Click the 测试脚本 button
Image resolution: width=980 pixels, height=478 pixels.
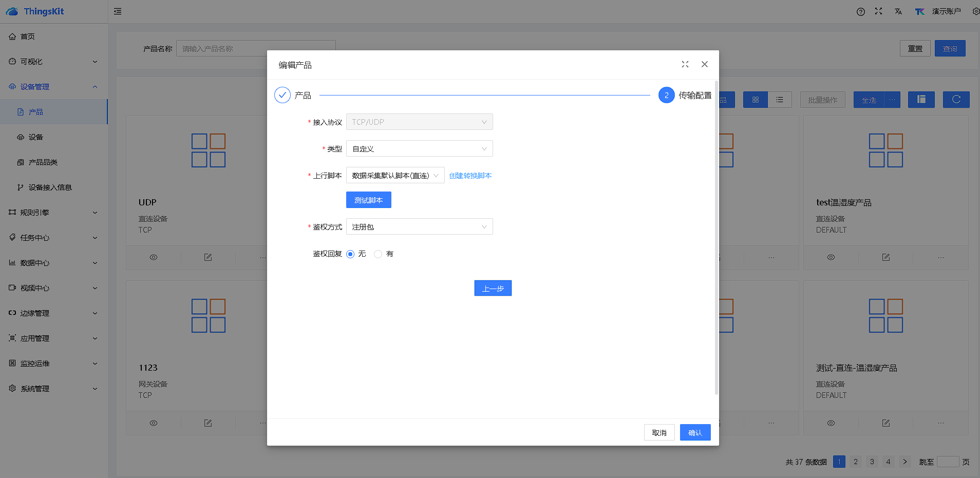368,200
